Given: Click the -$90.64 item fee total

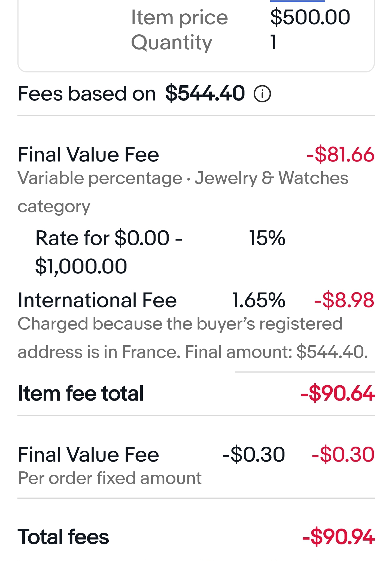Looking at the screenshot, I should pos(338,394).
